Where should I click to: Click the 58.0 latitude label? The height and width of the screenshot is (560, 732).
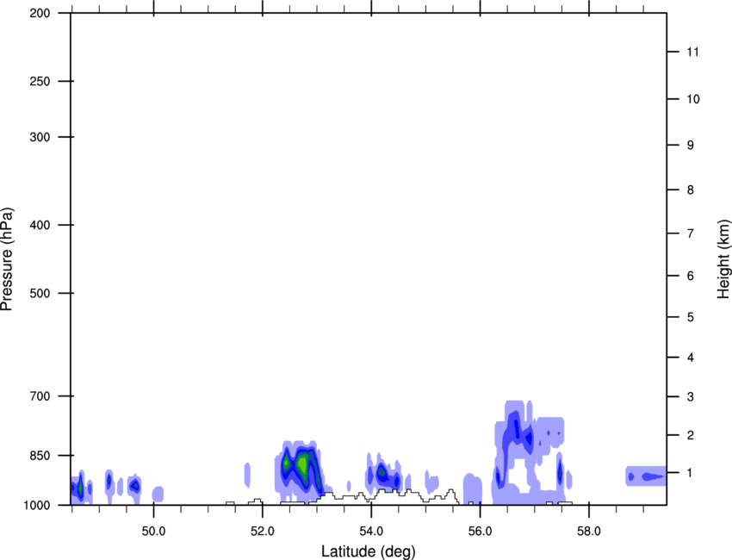[x=589, y=532]
